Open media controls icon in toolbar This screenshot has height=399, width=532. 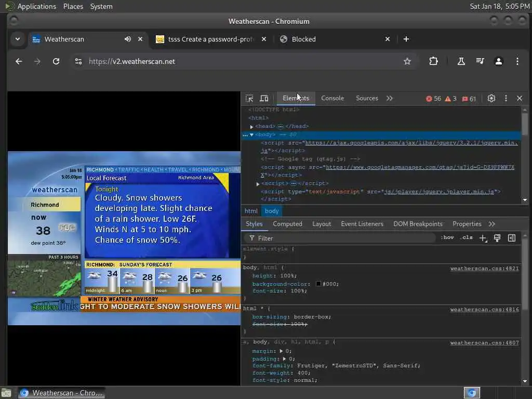(x=480, y=61)
